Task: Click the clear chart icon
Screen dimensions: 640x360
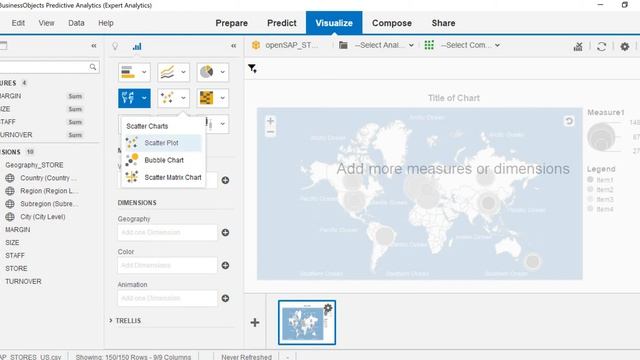Action: 578,47
